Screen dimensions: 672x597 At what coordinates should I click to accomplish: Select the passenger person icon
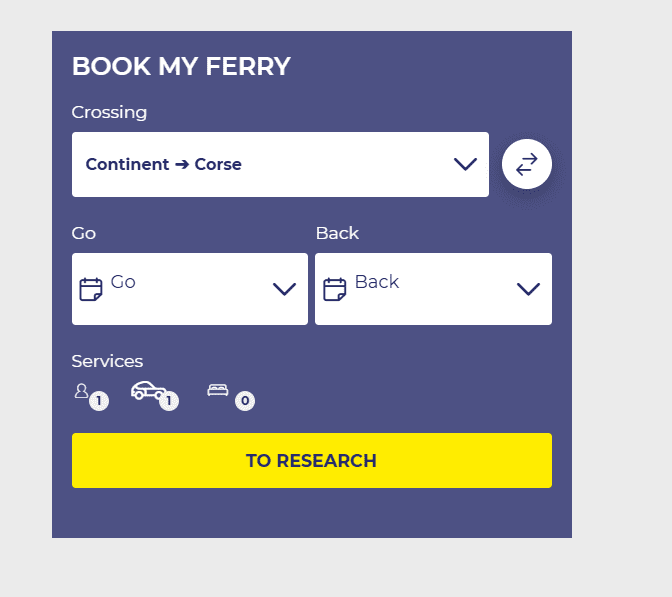pos(82,391)
